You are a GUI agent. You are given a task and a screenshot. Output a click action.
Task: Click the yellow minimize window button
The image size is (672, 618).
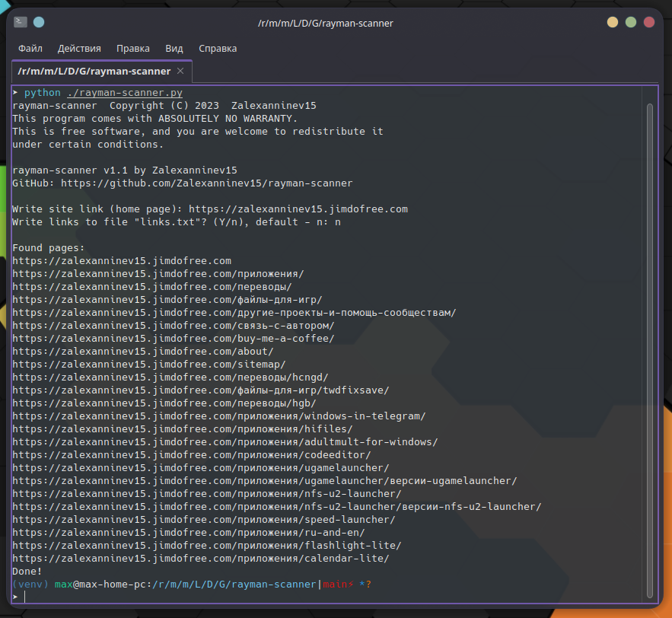613,22
